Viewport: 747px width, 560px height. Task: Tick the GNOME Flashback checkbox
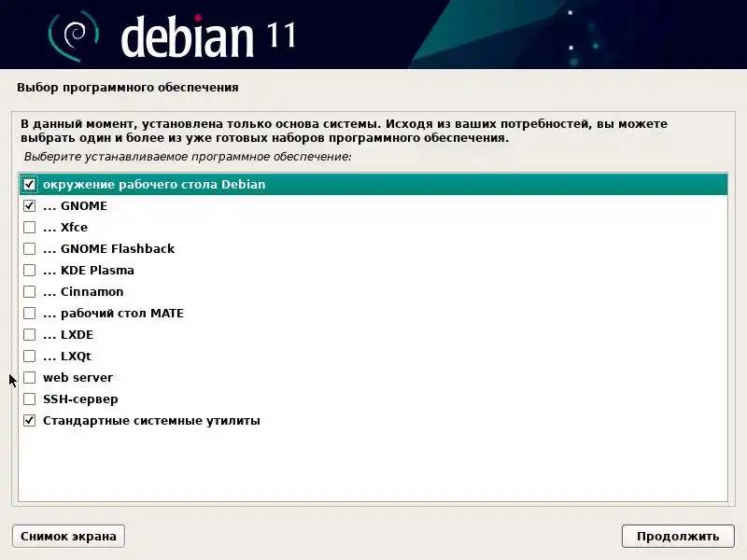30,248
